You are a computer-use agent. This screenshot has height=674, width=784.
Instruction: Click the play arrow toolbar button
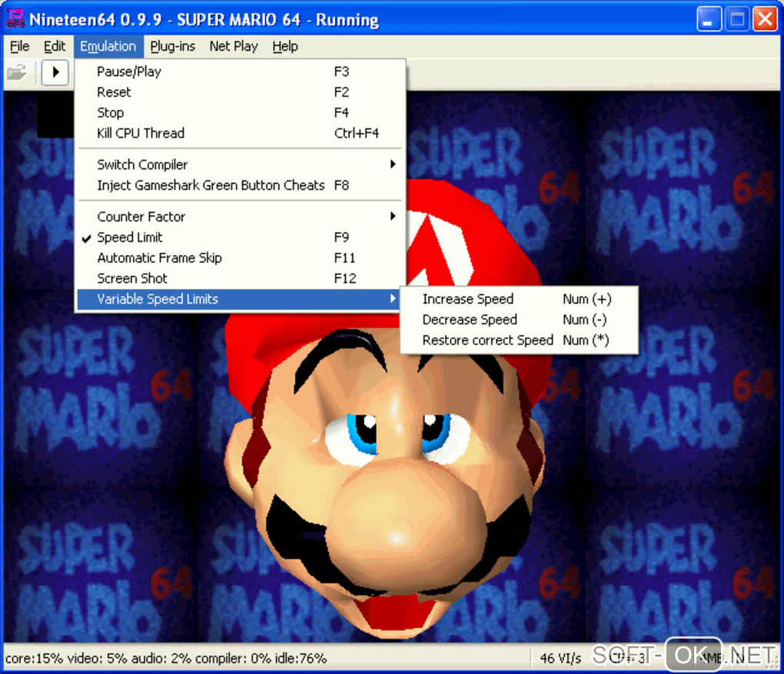pyautogui.click(x=55, y=72)
